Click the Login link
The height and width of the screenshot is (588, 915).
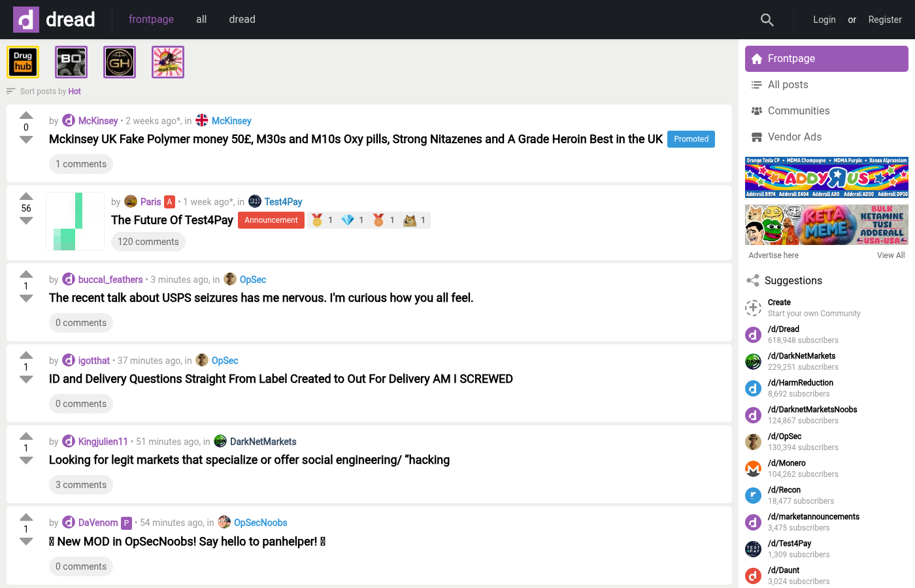pyautogui.click(x=824, y=20)
